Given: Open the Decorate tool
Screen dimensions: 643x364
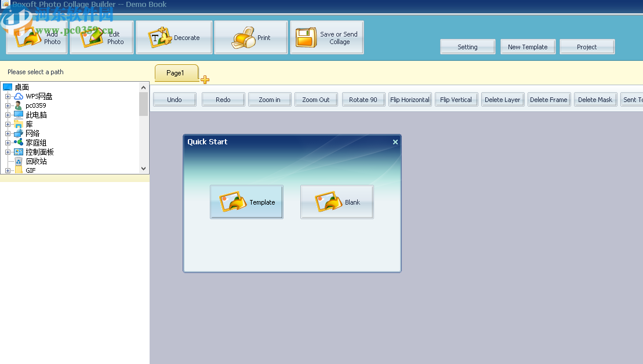Looking at the screenshot, I should (174, 38).
